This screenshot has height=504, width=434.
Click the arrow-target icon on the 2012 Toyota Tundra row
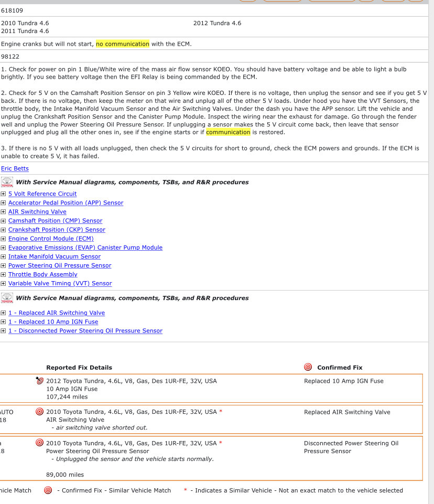[x=39, y=381]
